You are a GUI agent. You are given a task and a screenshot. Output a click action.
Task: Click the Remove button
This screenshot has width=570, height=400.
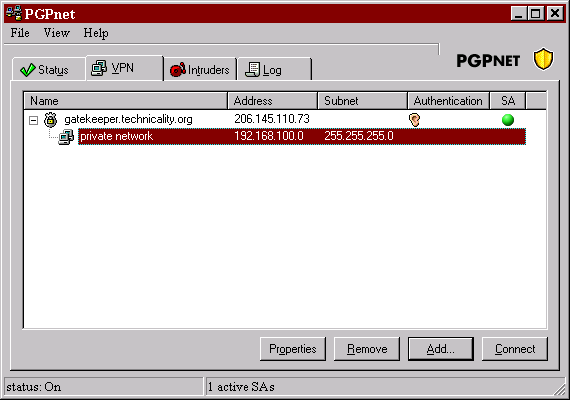367,349
